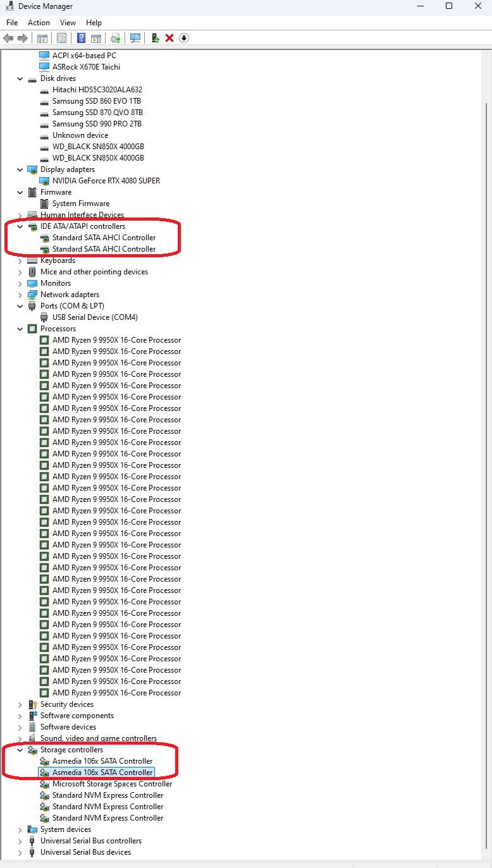Image resolution: width=492 pixels, height=868 pixels.
Task: Open the Action menu
Action: [39, 23]
